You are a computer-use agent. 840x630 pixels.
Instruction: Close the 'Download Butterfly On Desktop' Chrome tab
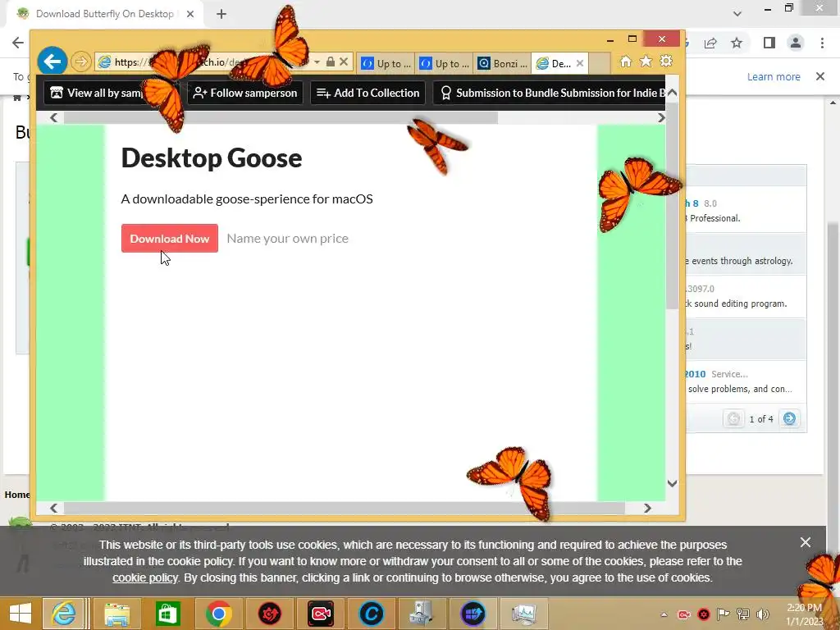[x=190, y=14]
